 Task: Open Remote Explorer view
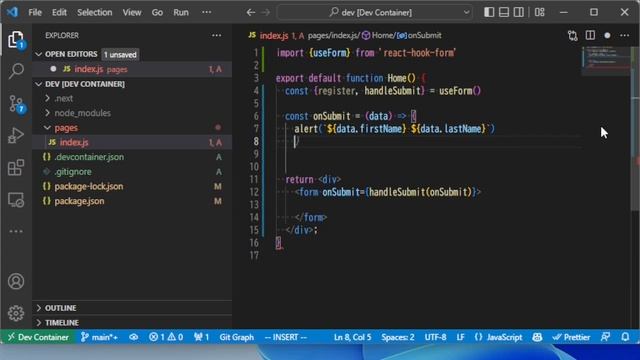pyautogui.click(x=16, y=200)
